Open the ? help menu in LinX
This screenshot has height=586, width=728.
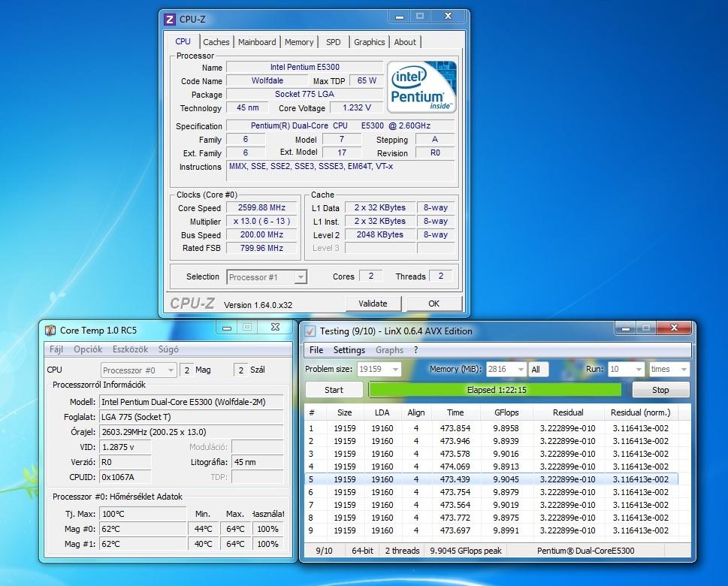tap(415, 350)
